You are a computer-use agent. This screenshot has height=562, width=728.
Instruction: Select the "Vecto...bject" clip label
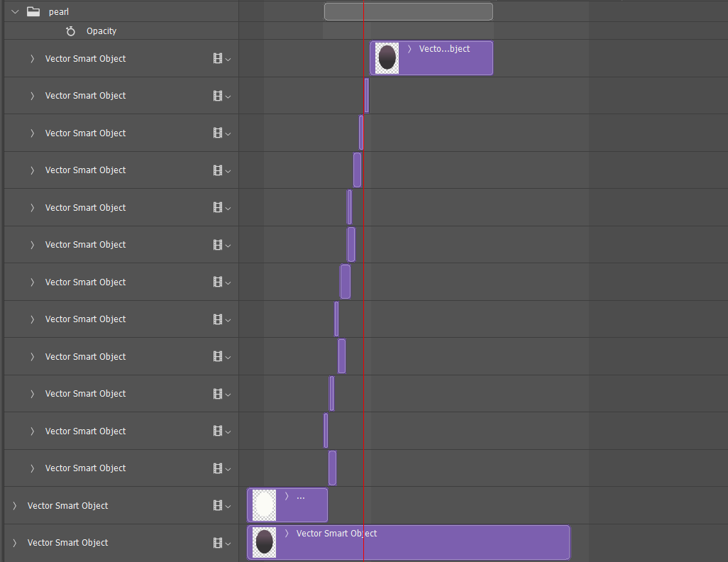click(444, 49)
